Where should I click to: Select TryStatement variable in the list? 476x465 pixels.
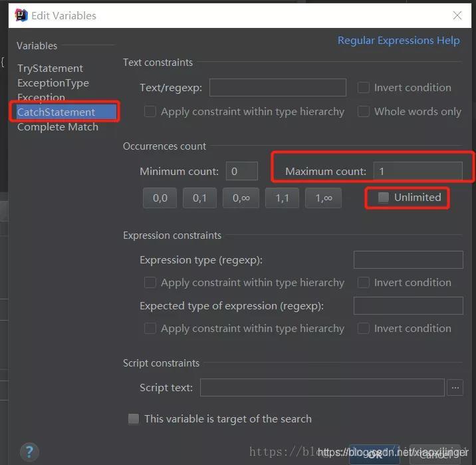[50, 69]
